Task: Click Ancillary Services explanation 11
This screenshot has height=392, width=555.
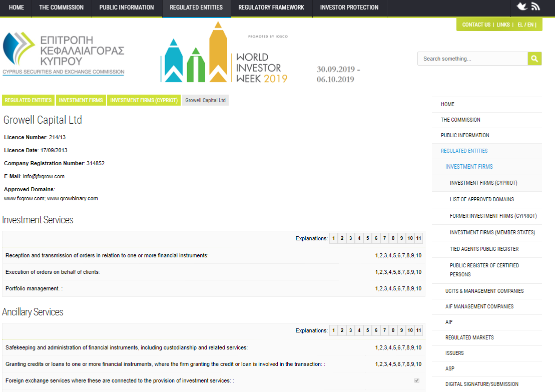Action: (x=418, y=330)
